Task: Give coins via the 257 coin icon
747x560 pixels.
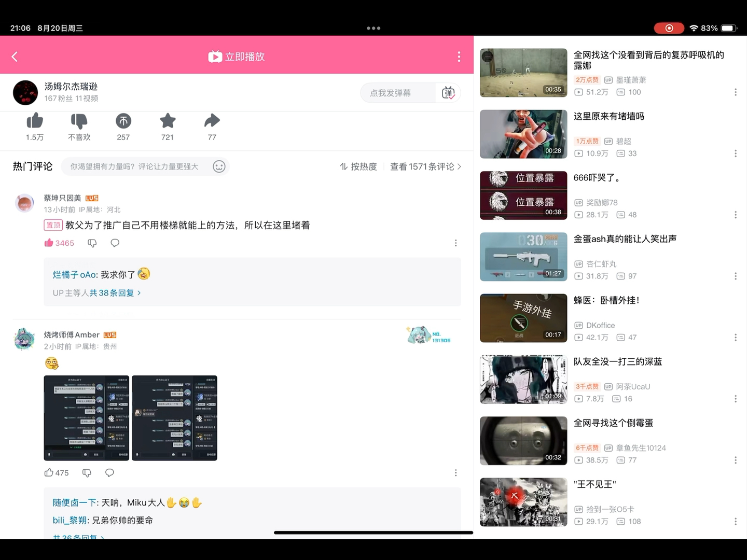Action: pos(123,121)
